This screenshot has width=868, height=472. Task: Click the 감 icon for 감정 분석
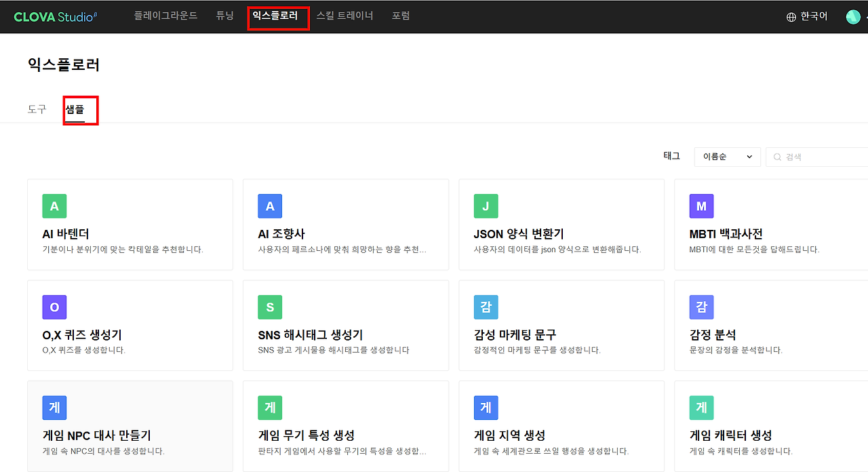click(x=701, y=307)
